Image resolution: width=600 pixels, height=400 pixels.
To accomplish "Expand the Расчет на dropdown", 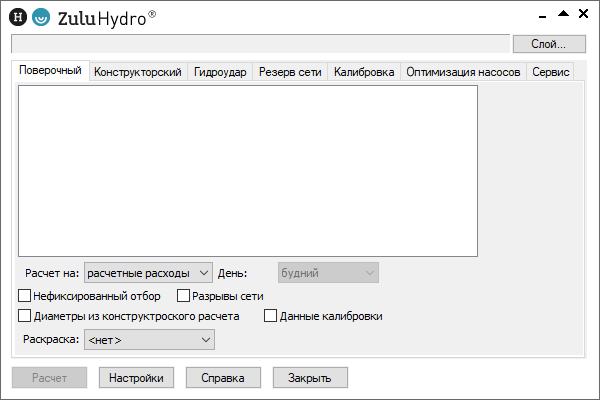I will [x=149, y=272].
